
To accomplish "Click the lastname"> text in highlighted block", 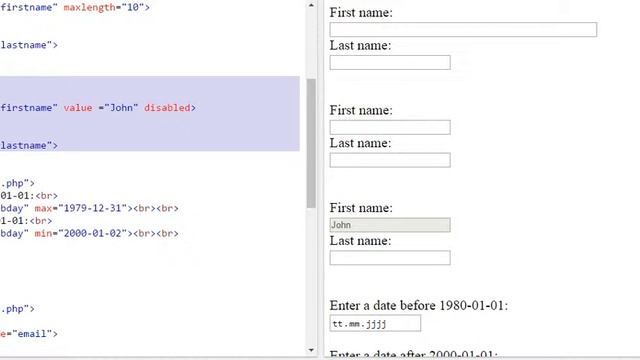I will (29, 146).
